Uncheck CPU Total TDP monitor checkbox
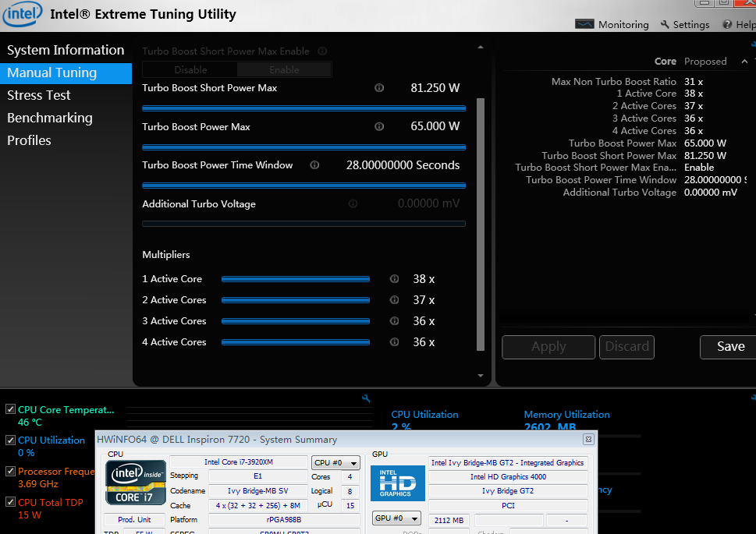Screen dimensions: 756x534 pyautogui.click(x=11, y=502)
